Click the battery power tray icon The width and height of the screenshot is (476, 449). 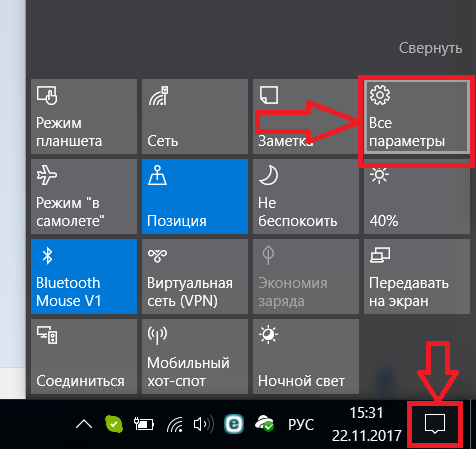(x=144, y=424)
